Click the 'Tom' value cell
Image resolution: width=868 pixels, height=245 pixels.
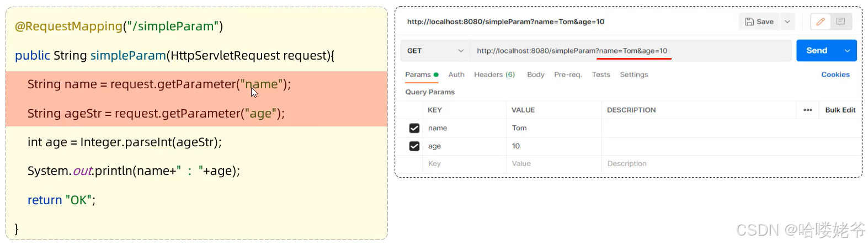(554, 128)
